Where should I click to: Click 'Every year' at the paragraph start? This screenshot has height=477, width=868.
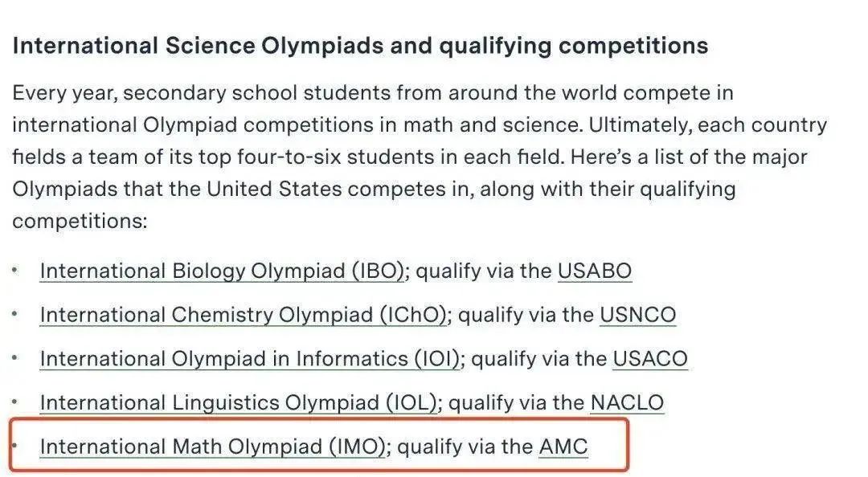pyautogui.click(x=65, y=93)
